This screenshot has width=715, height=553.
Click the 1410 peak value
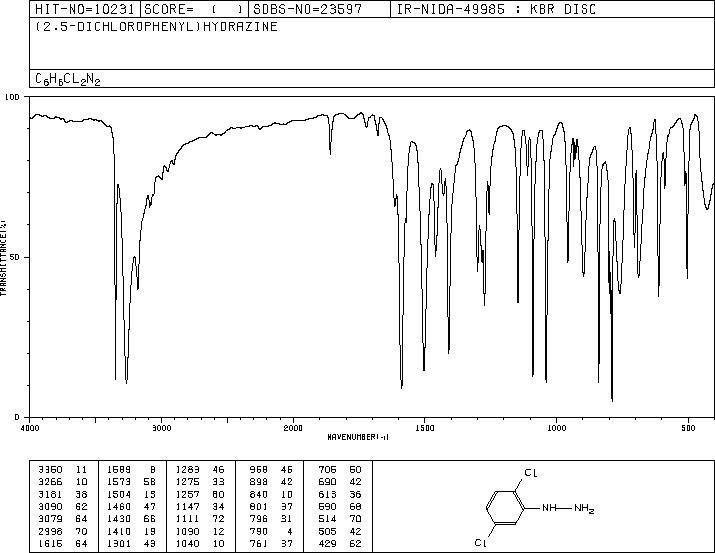pos(119,531)
